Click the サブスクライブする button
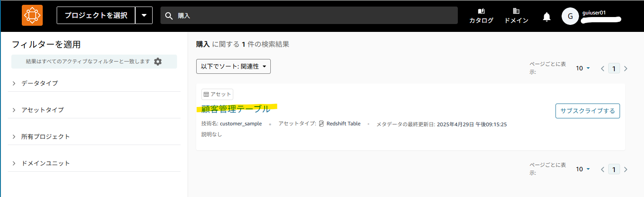644x197 pixels. tap(588, 111)
